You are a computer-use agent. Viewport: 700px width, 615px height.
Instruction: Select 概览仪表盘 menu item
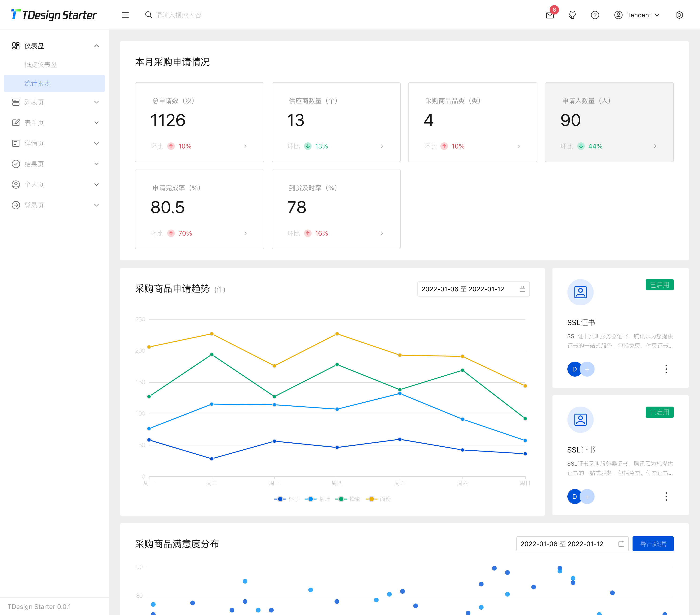pyautogui.click(x=54, y=65)
